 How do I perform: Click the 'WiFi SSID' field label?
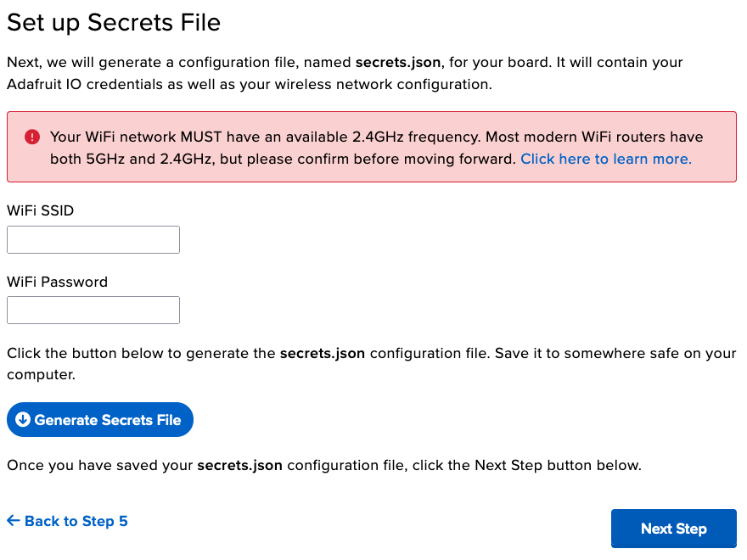(x=41, y=210)
